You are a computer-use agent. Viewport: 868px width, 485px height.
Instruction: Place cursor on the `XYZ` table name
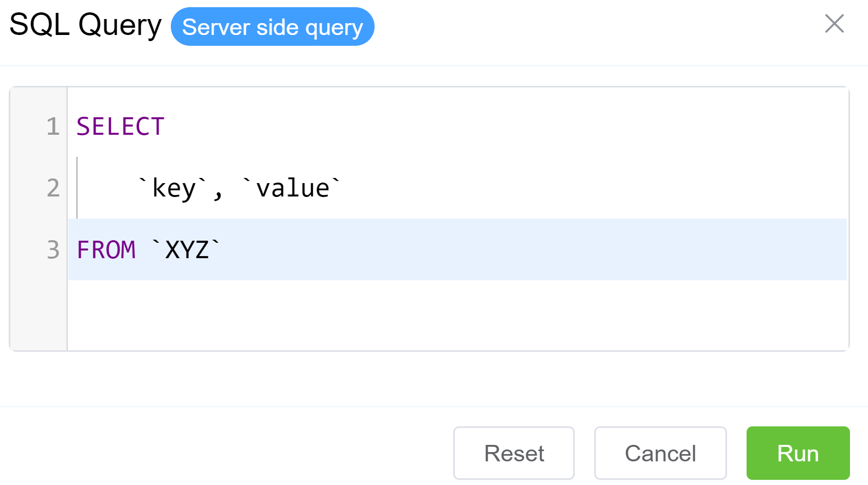coord(187,250)
